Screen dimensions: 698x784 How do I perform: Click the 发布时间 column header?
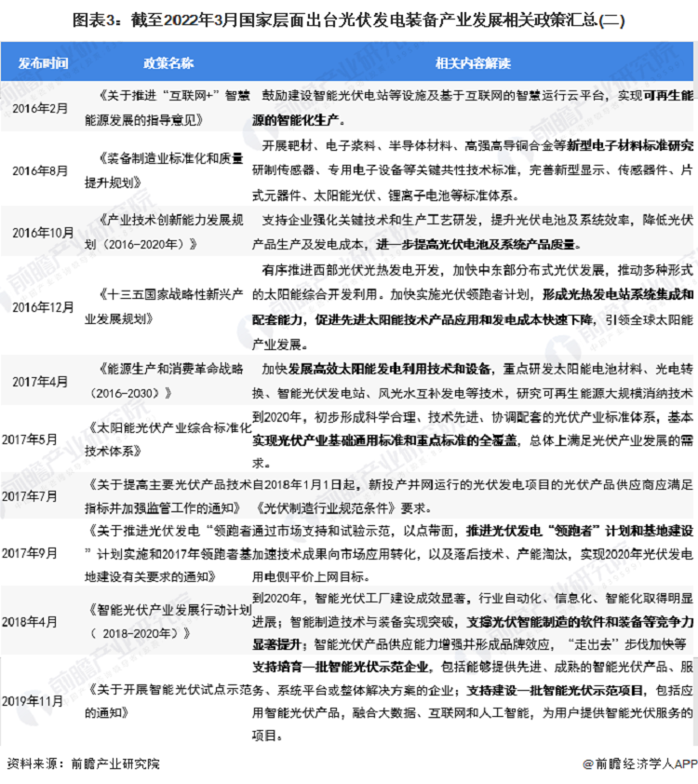(x=43, y=63)
